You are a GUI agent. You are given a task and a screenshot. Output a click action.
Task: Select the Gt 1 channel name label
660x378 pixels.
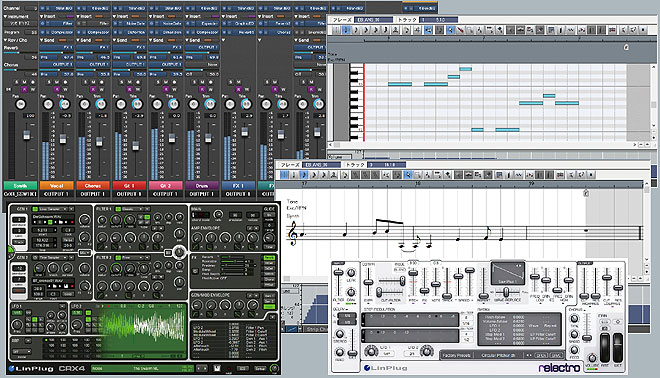pyautogui.click(x=129, y=186)
